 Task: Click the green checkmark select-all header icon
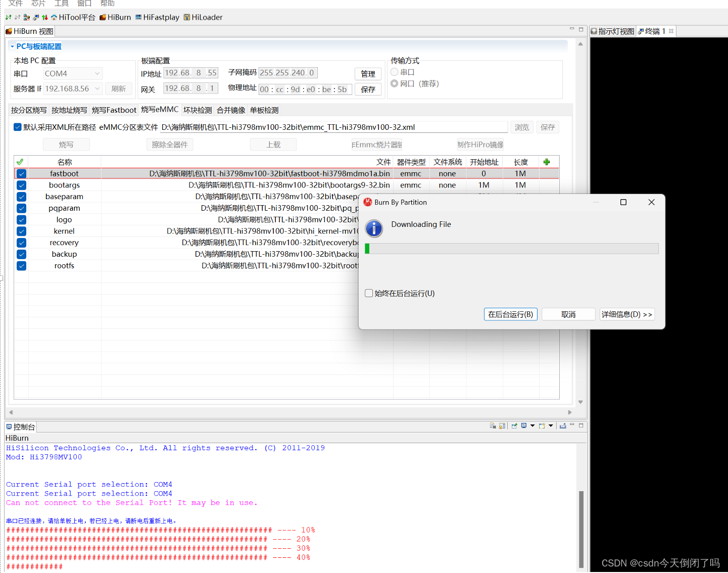tap(20, 162)
